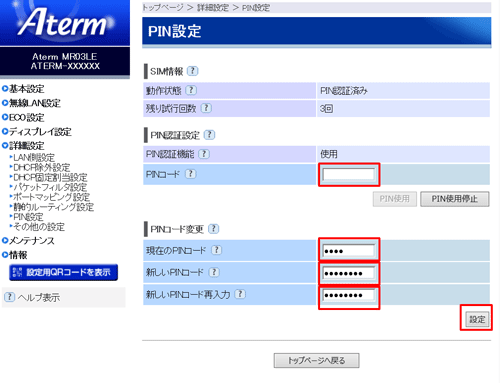Click トップページへ戻る button
The height and width of the screenshot is (383, 500).
(316, 360)
